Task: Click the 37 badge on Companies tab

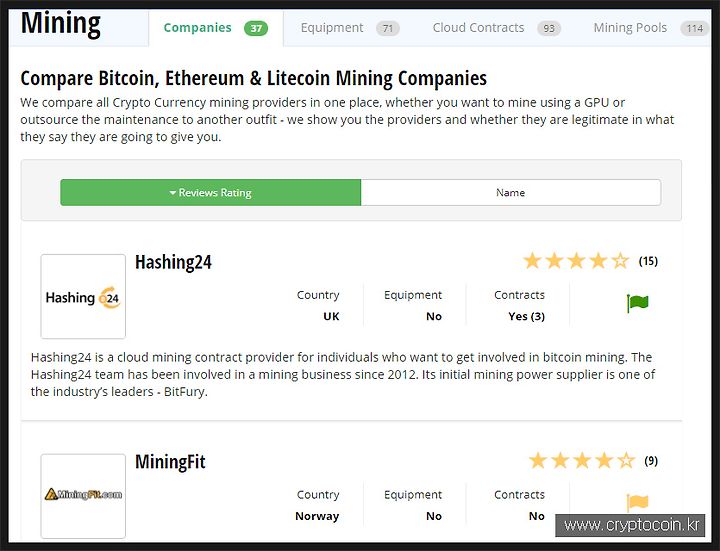Action: 256,28
